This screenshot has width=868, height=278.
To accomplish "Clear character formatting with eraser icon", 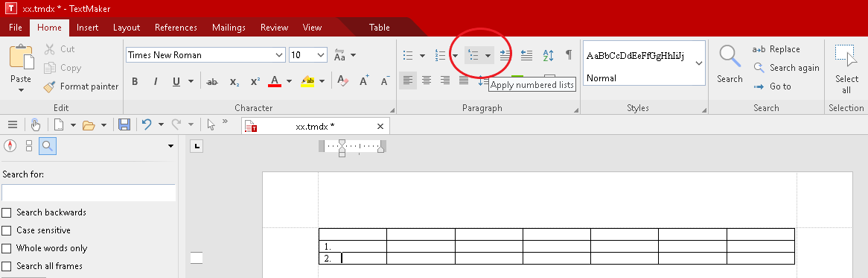I will 342,81.
